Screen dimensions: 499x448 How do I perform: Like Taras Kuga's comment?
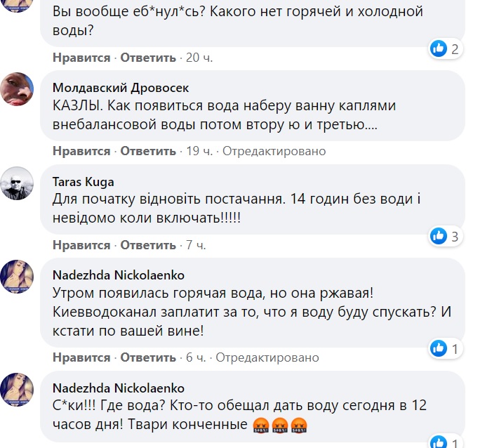(x=81, y=245)
